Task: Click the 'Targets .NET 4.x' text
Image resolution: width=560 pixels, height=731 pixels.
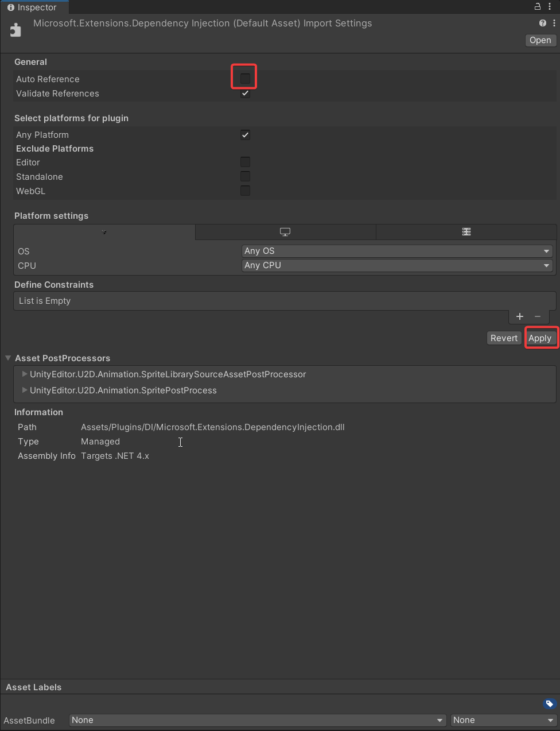Action: coord(115,456)
